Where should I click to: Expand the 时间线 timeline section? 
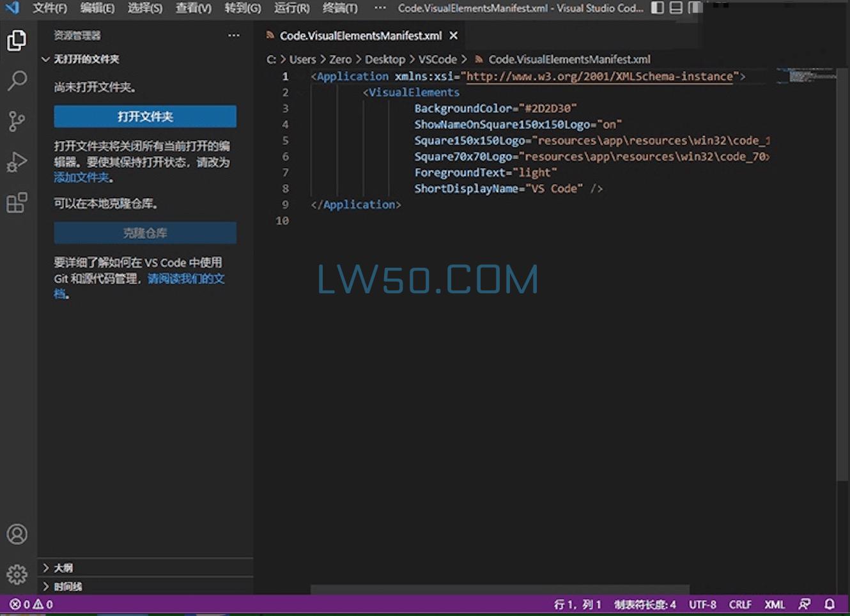coord(146,586)
